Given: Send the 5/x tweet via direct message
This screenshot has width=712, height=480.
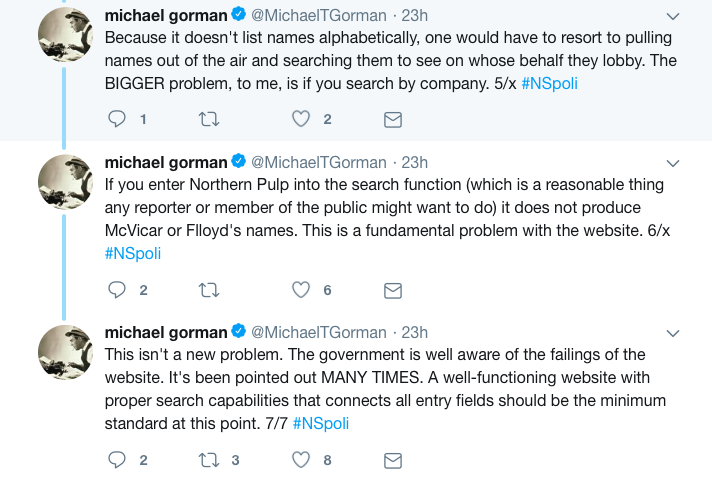Looking at the screenshot, I should [x=393, y=119].
